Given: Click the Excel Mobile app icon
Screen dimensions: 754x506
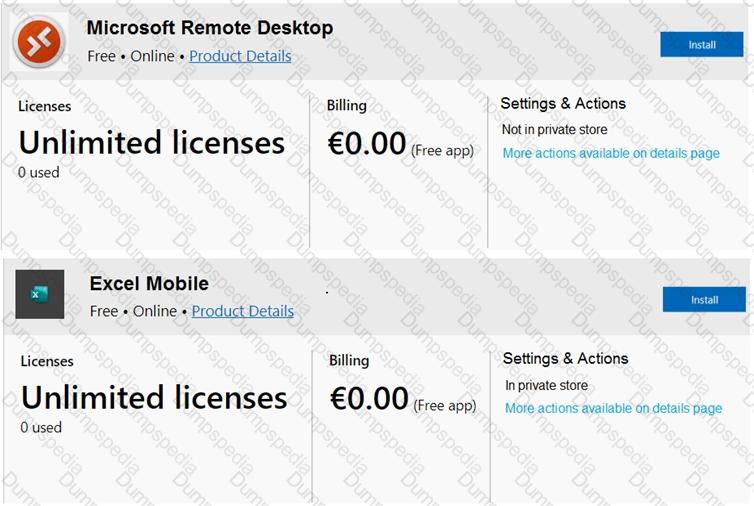Looking at the screenshot, I should point(40,295).
